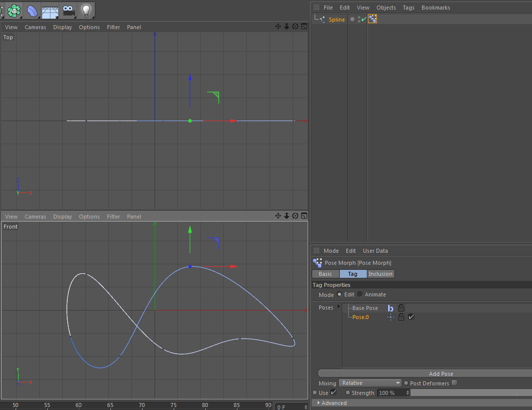Click the Object Manager grip handle icon
The width and height of the screenshot is (532, 410).
click(x=316, y=8)
